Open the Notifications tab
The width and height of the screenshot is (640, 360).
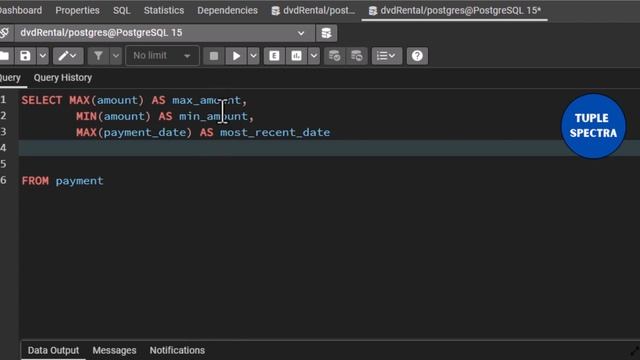[x=177, y=350]
